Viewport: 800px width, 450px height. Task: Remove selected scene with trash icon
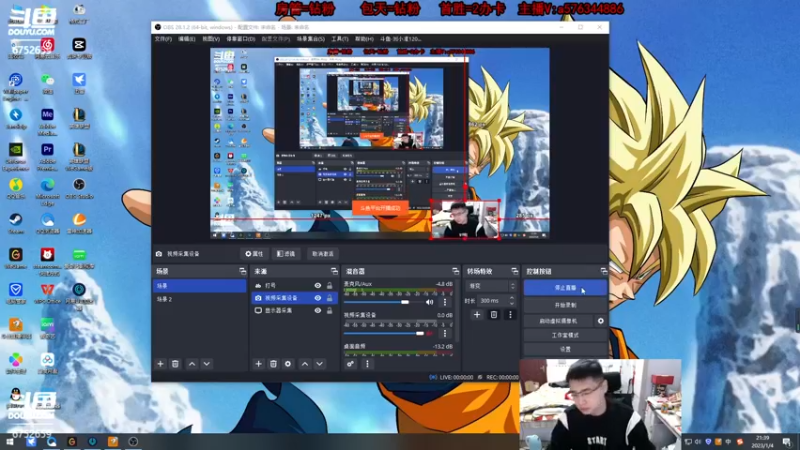[x=175, y=364]
